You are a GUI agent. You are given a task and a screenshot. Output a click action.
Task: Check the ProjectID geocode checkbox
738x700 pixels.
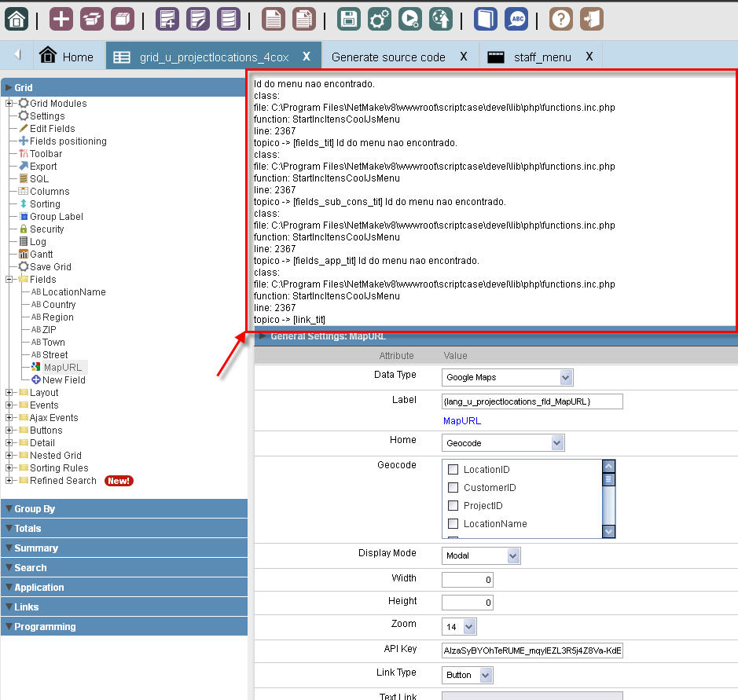pyautogui.click(x=453, y=505)
